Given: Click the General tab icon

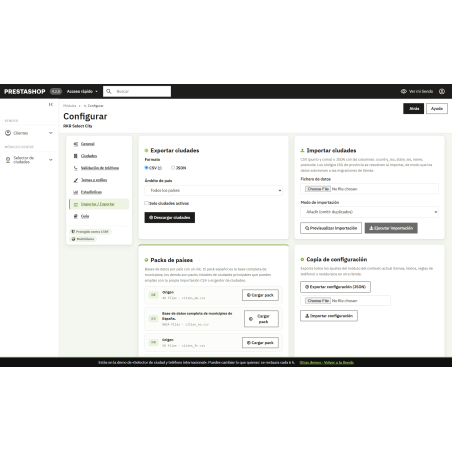Looking at the screenshot, I should click(x=76, y=144).
